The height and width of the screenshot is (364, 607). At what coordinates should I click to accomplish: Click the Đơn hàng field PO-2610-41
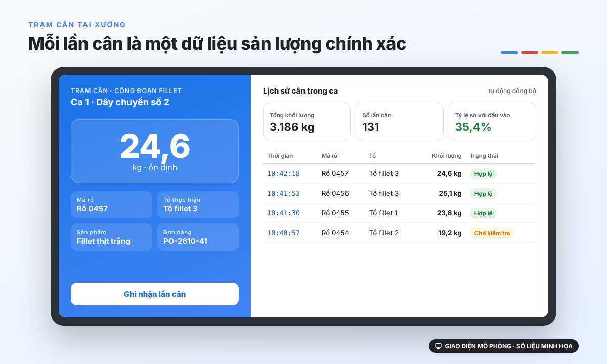click(198, 237)
